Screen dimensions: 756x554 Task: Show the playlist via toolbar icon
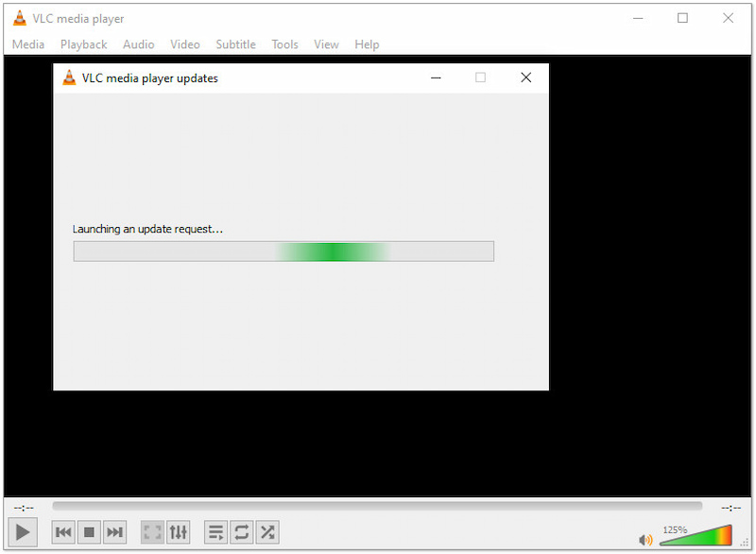tap(215, 531)
